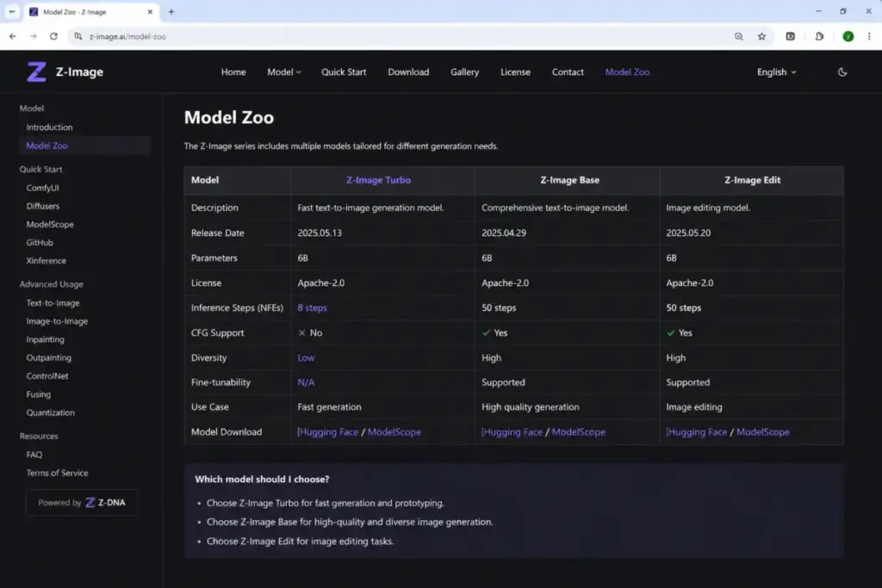882x588 pixels.
Task: Open ModelScope link for Z-Image Base
Action: point(579,431)
